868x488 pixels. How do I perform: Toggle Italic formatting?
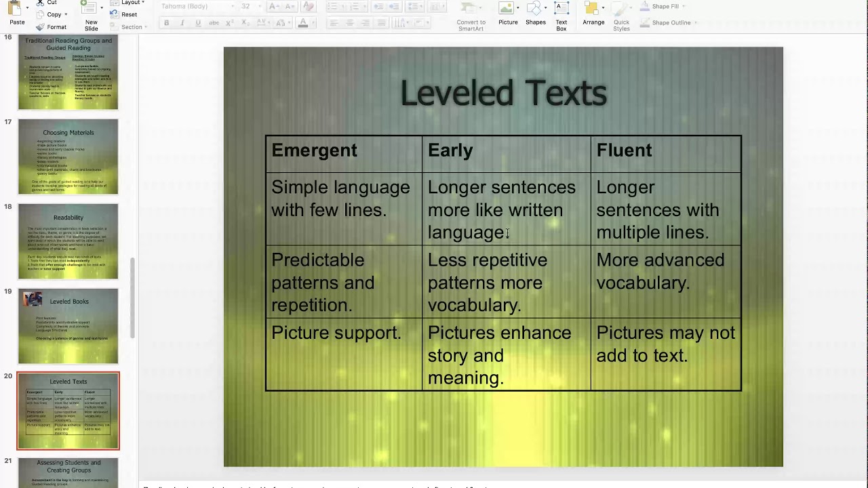pyautogui.click(x=182, y=23)
